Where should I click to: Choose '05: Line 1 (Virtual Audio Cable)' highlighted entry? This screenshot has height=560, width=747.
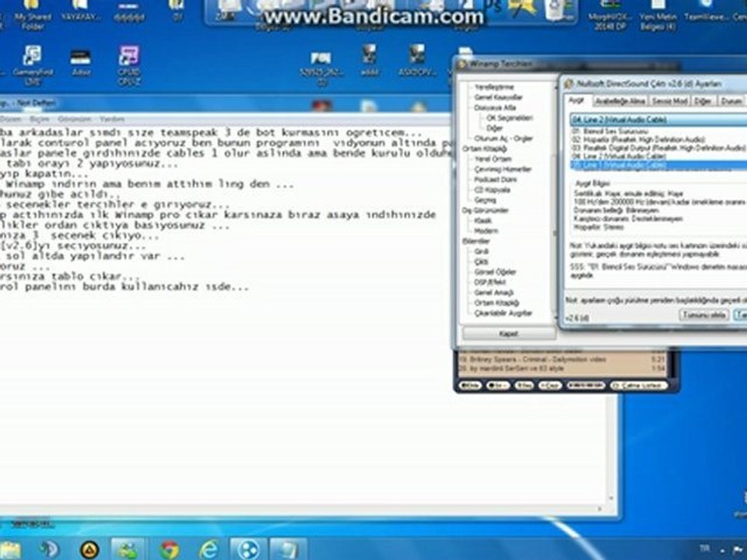coord(658,165)
